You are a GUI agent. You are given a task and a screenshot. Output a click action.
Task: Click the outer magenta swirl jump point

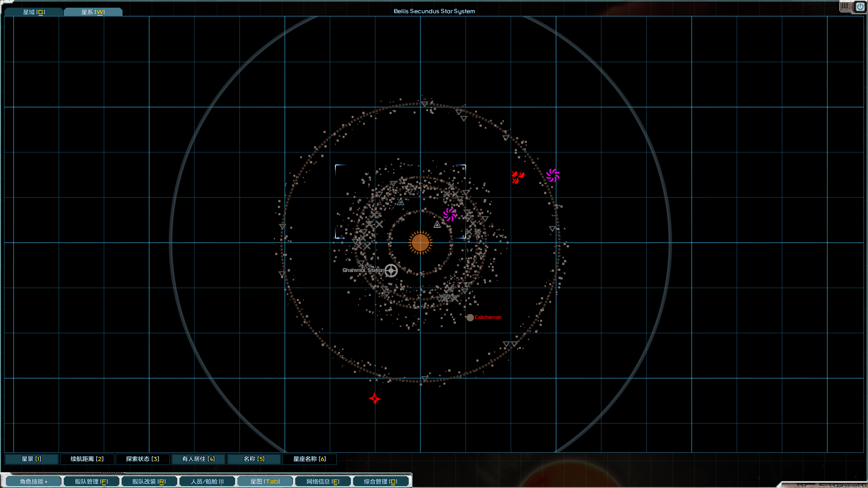point(553,175)
